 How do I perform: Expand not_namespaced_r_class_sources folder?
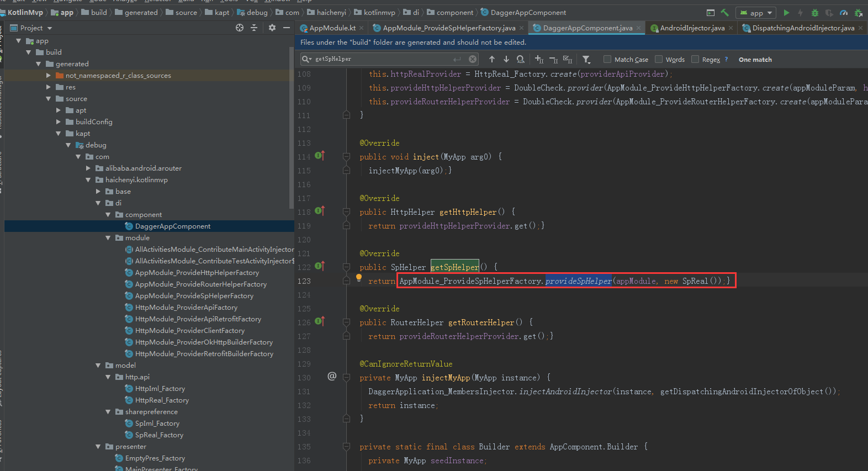click(49, 76)
